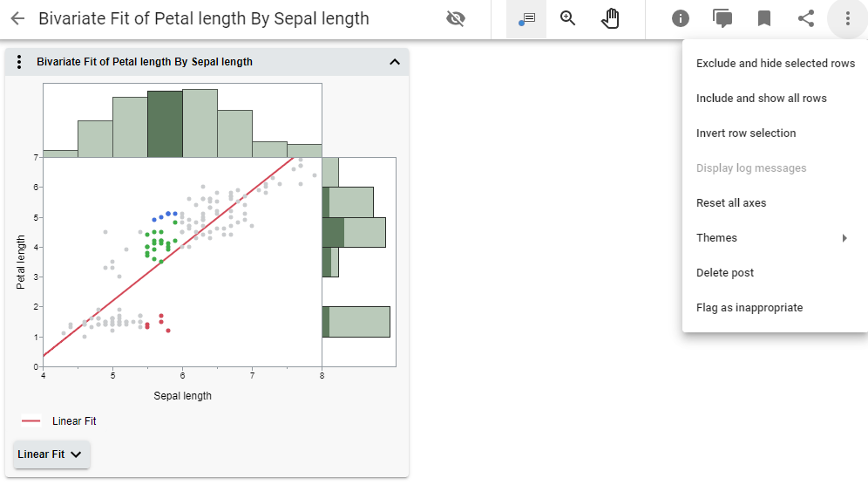868x485 pixels.
Task: Open the report panel three-dot menu
Action: (20, 62)
